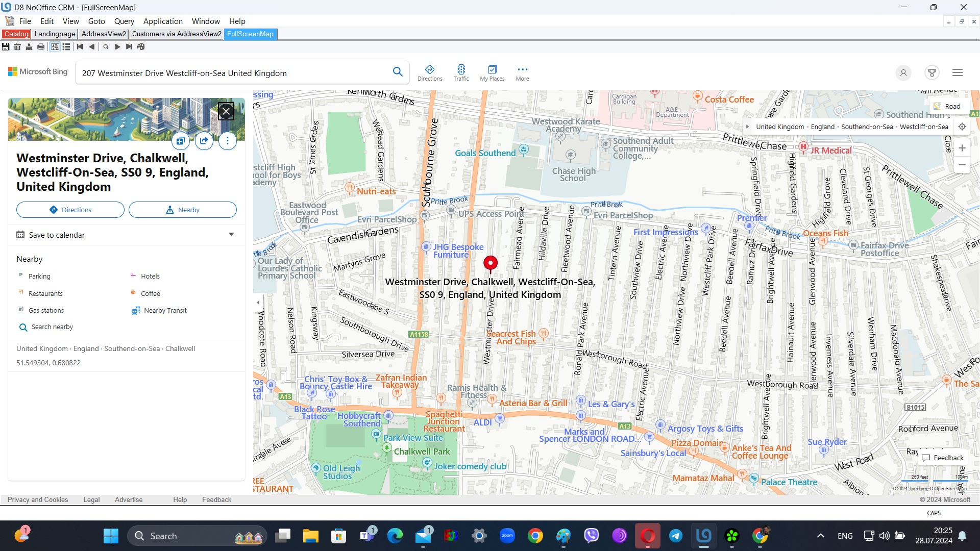Open the Goto menu
Screen dimensions: 980x551
click(96, 21)
